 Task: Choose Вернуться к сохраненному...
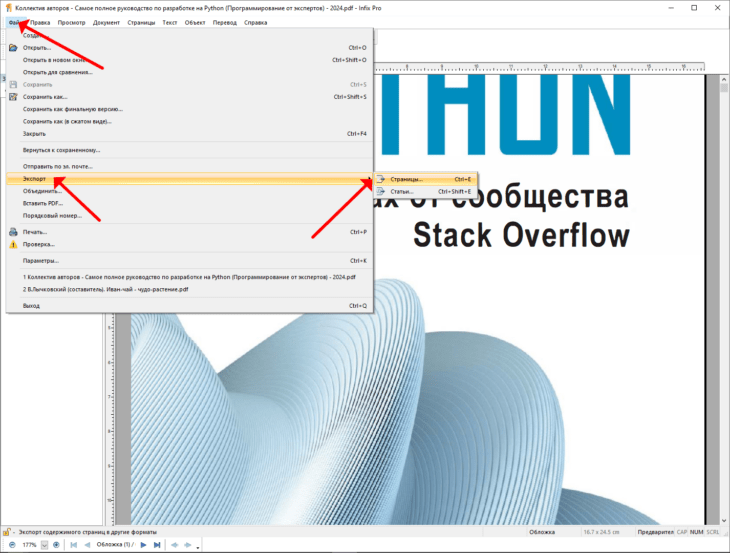pos(189,150)
